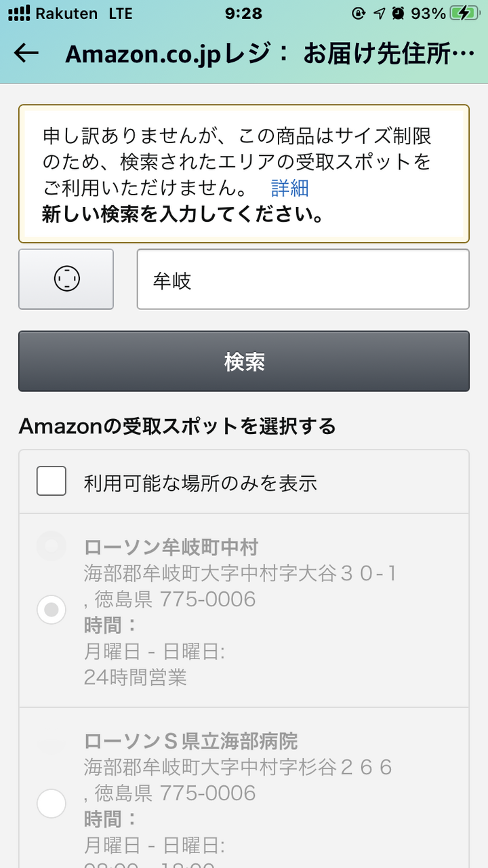Tap the ローソンS県立海部病院 store name
The width and height of the screenshot is (488, 868).
click(191, 740)
